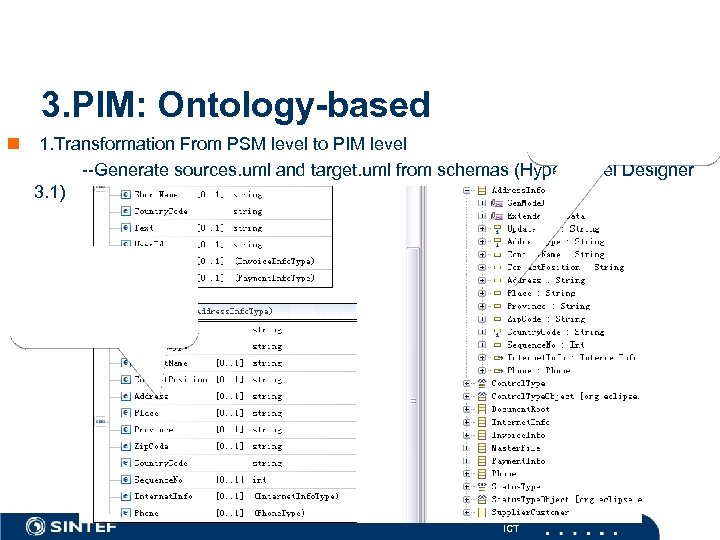Click the class icon of PaymentInfo

click(x=482, y=460)
